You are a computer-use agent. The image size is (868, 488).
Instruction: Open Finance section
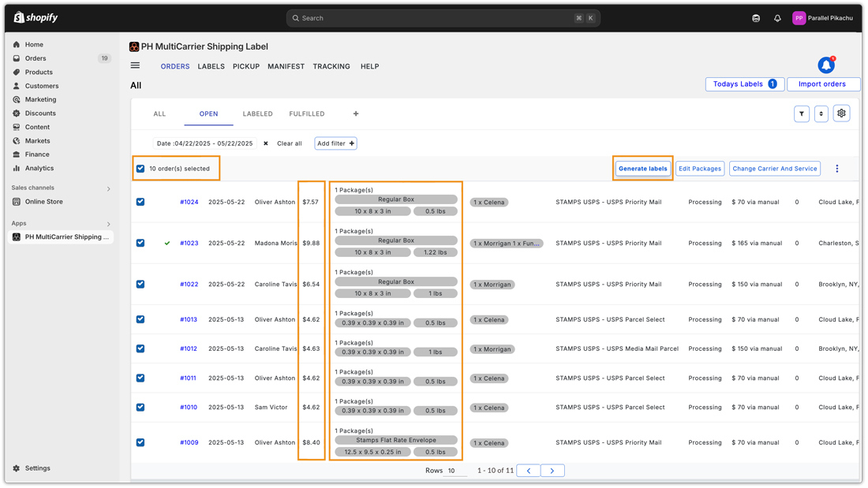[x=37, y=155]
